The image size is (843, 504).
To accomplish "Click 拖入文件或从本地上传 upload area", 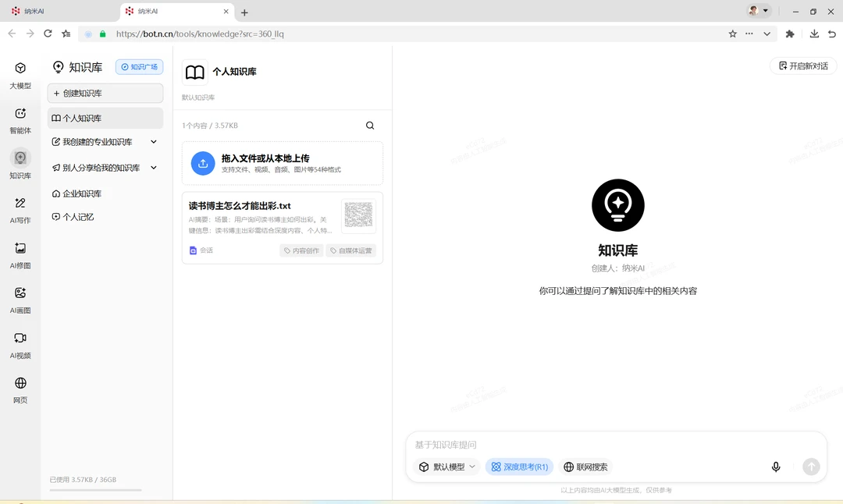I will (x=283, y=163).
